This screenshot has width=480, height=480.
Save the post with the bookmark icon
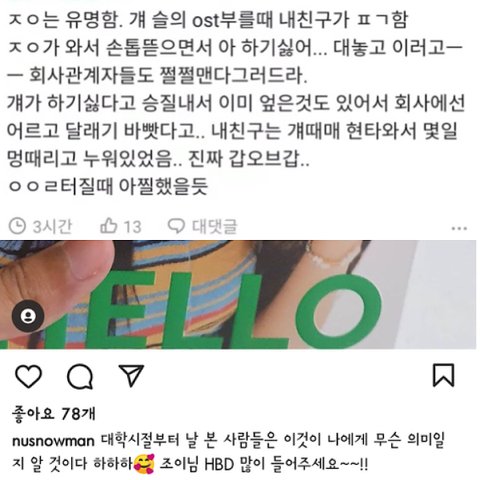[443, 376]
